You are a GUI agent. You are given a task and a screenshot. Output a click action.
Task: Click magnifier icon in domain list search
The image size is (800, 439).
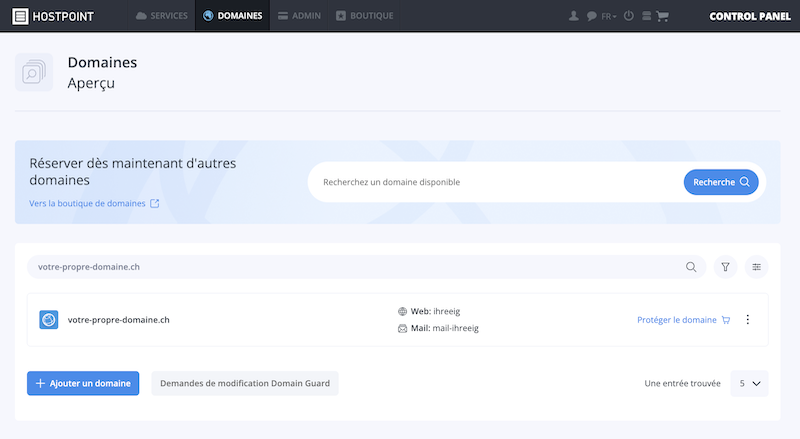pyautogui.click(x=691, y=267)
